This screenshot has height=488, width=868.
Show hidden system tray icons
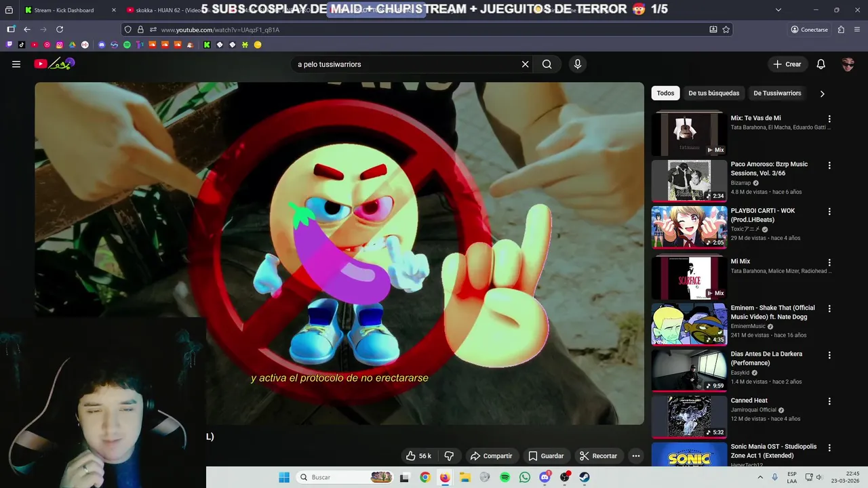(760, 477)
